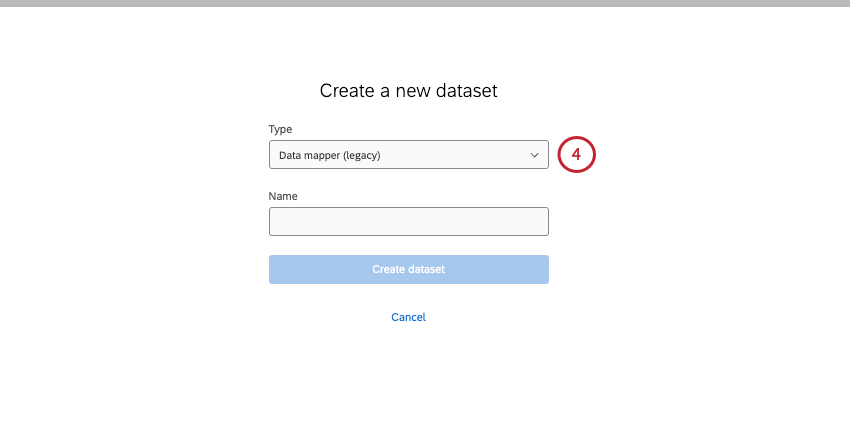Click the Cancel link
This screenshot has height=425, width=850.
click(408, 317)
